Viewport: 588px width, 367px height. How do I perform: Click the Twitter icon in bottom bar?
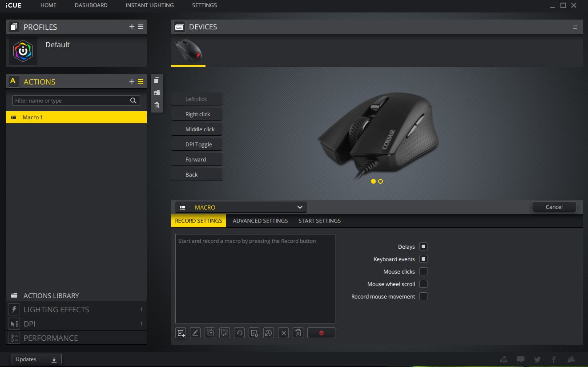click(537, 359)
